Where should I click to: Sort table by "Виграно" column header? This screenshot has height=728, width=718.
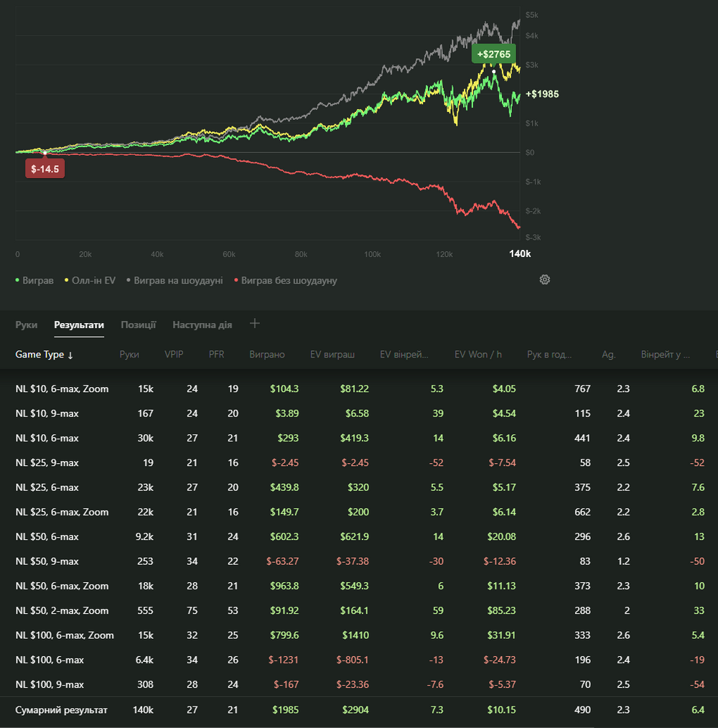267,354
